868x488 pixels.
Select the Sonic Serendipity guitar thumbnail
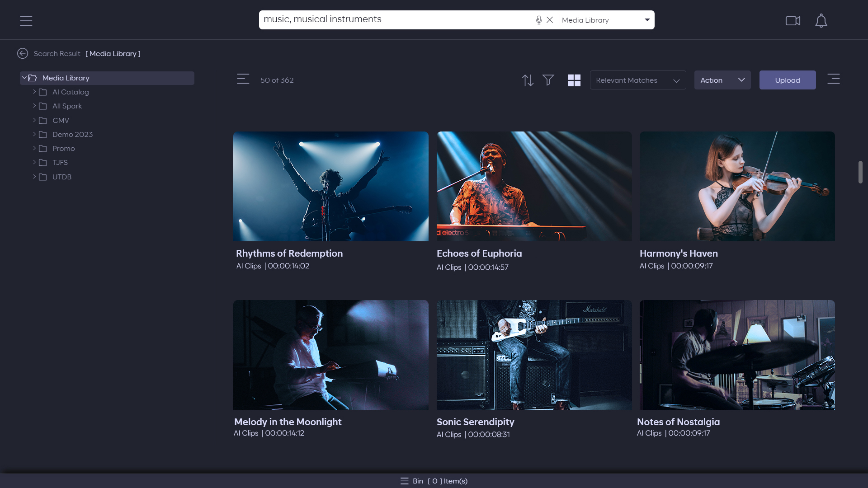point(534,355)
